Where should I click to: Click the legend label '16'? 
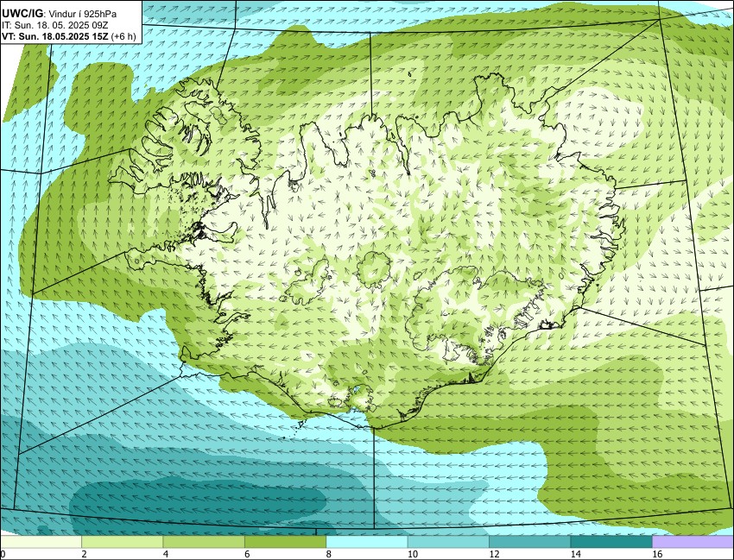coord(657,554)
